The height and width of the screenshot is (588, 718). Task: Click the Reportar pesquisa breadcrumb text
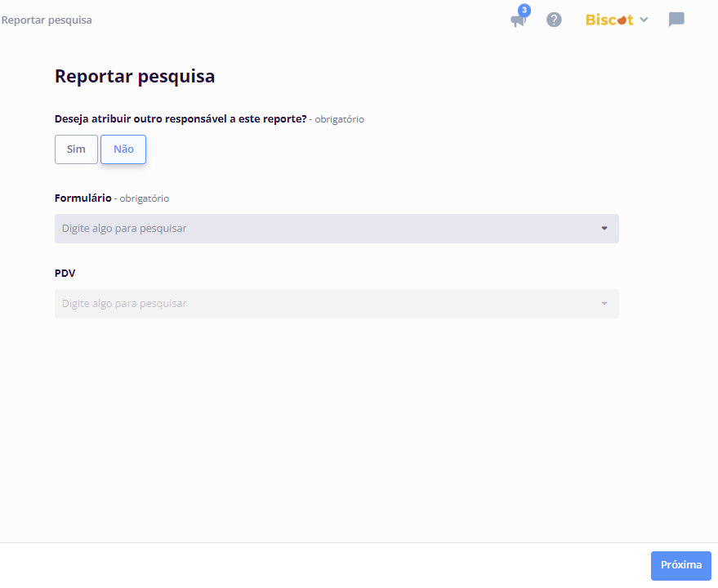47,20
